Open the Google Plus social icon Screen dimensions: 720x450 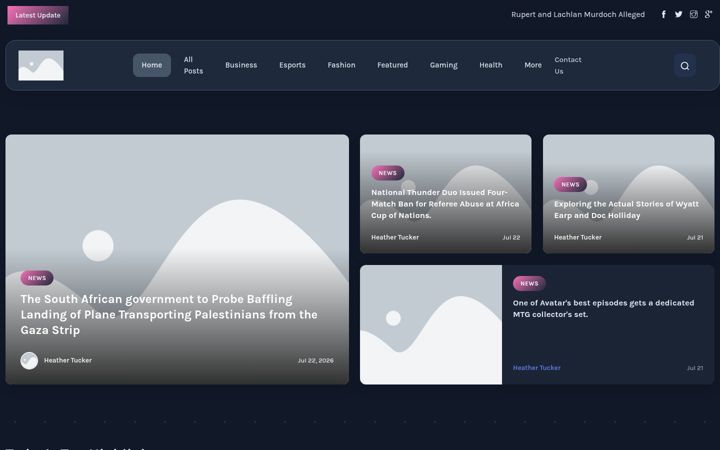pyautogui.click(x=709, y=14)
